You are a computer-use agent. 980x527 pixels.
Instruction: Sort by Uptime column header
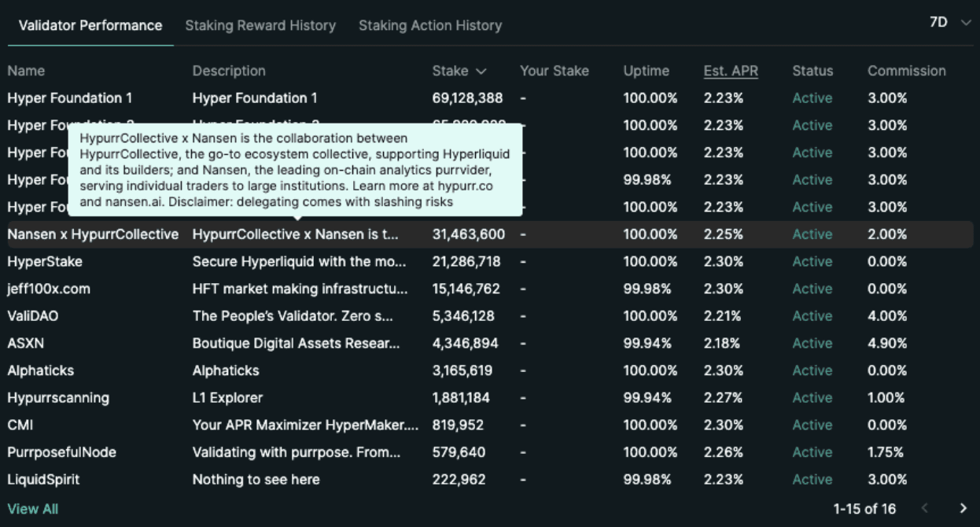646,71
